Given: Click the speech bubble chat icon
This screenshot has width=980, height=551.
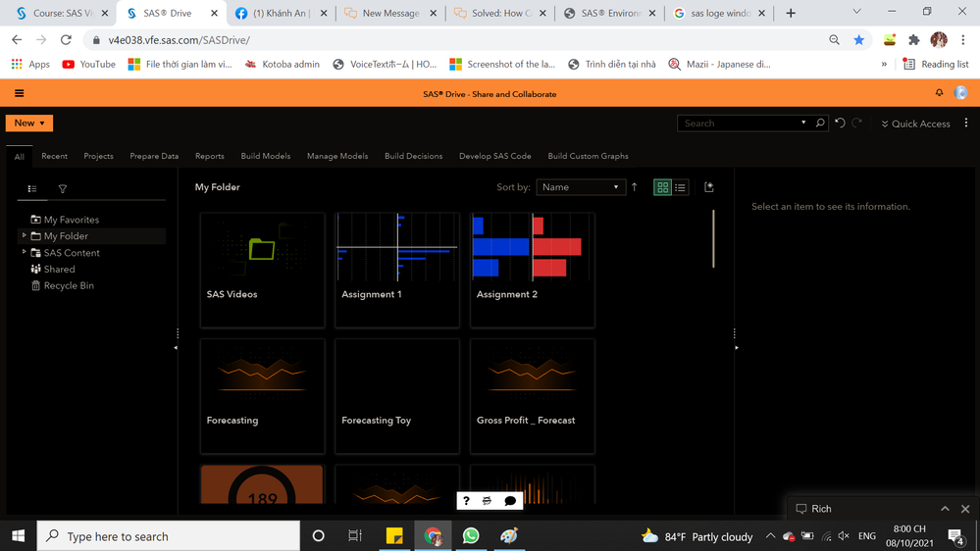Looking at the screenshot, I should tap(510, 500).
